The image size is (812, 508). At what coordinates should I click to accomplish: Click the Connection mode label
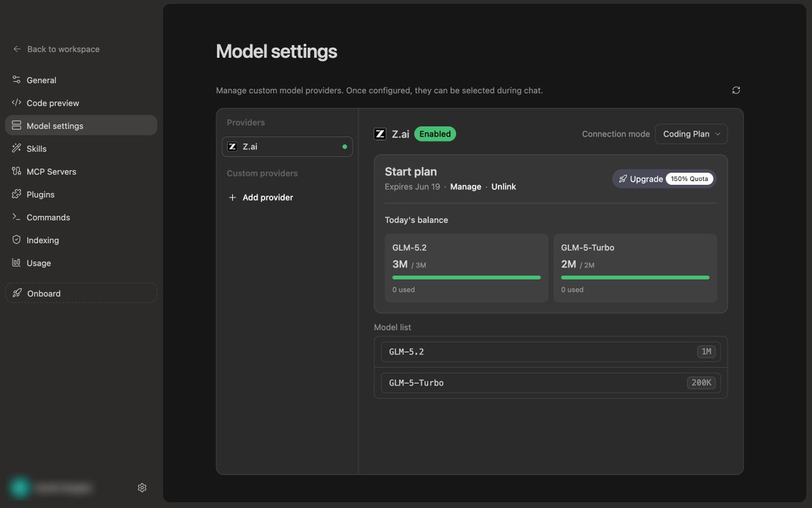[x=616, y=134]
